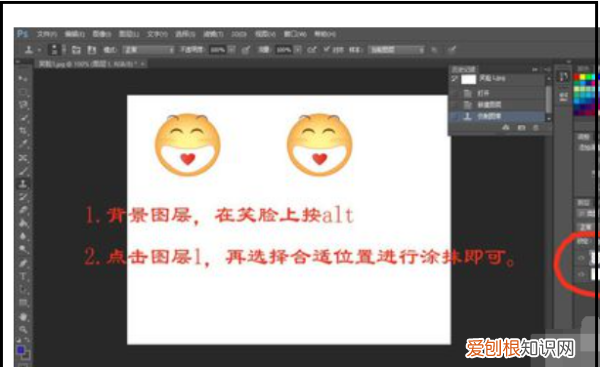Open the Help menu

coord(325,34)
